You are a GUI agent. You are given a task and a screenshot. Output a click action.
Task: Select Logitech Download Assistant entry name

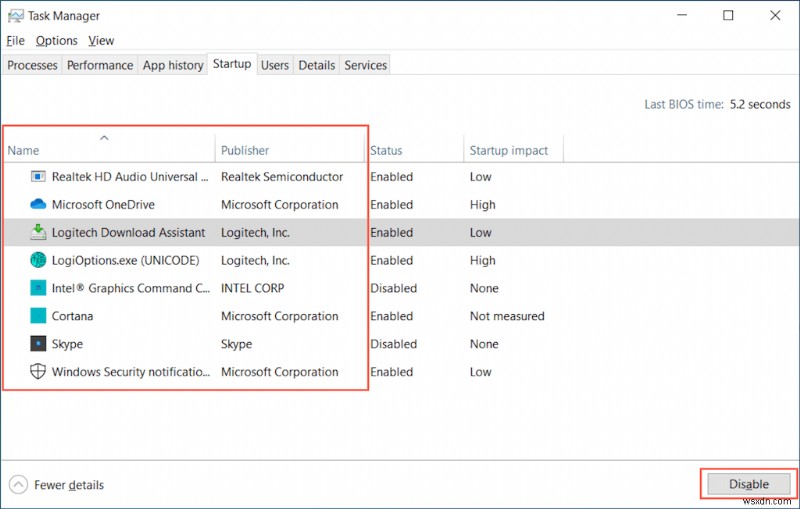129,233
